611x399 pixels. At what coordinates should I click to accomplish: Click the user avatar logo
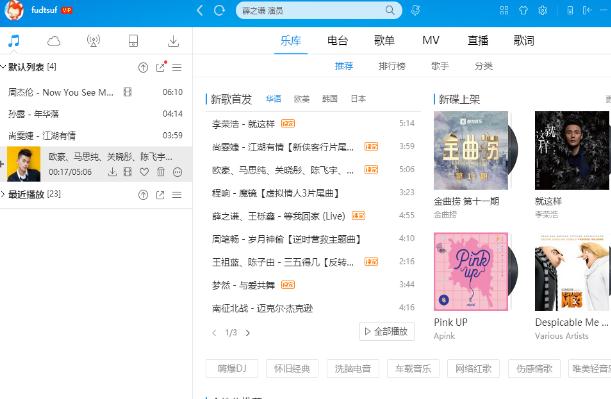coord(14,10)
